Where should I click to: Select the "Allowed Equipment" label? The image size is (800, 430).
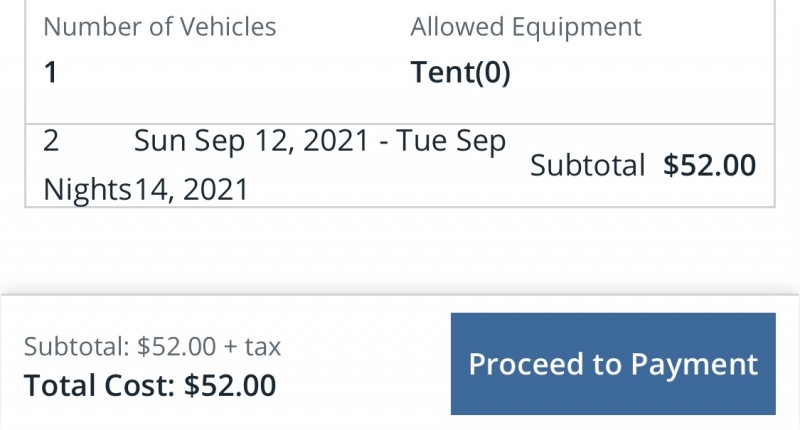[x=526, y=27]
